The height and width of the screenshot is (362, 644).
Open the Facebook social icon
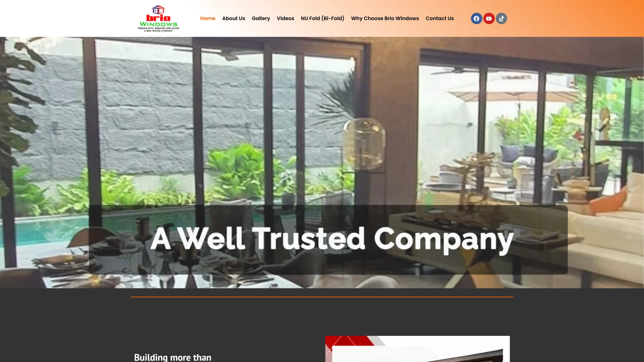(x=476, y=18)
